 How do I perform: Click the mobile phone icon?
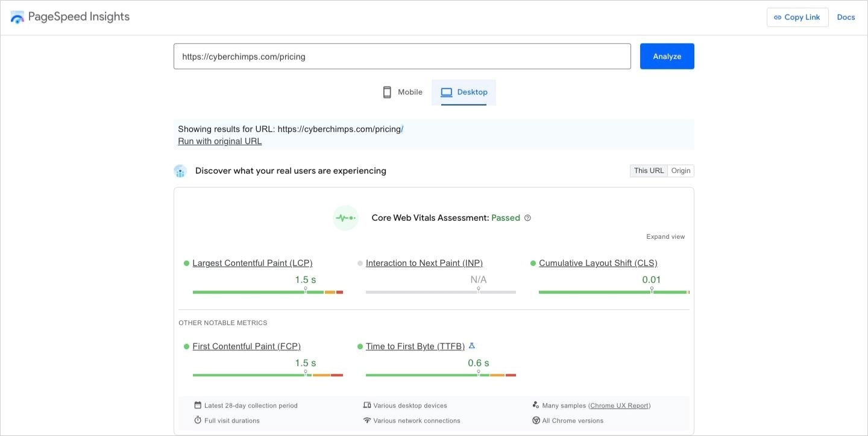387,92
